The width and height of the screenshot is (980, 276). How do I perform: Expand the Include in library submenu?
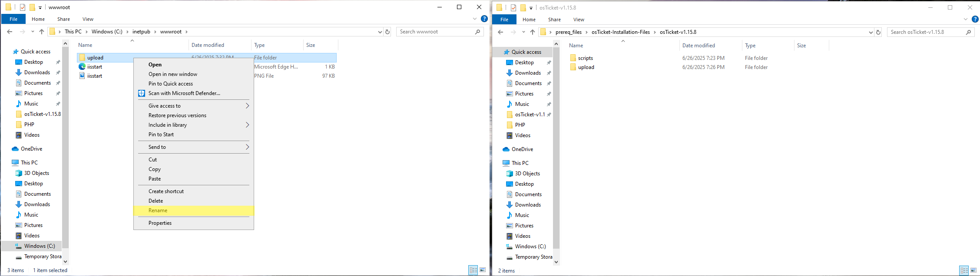(x=194, y=125)
